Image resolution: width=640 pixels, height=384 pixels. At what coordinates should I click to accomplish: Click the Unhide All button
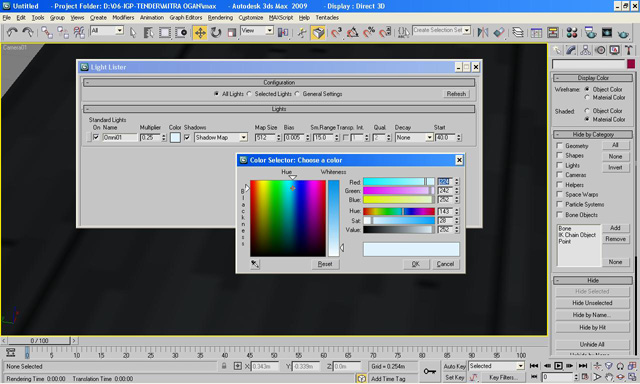pos(592,344)
